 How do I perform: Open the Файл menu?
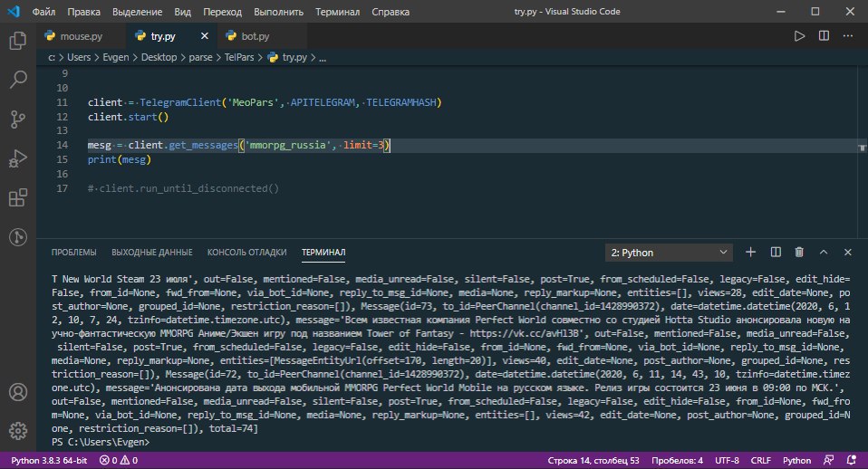[x=43, y=12]
